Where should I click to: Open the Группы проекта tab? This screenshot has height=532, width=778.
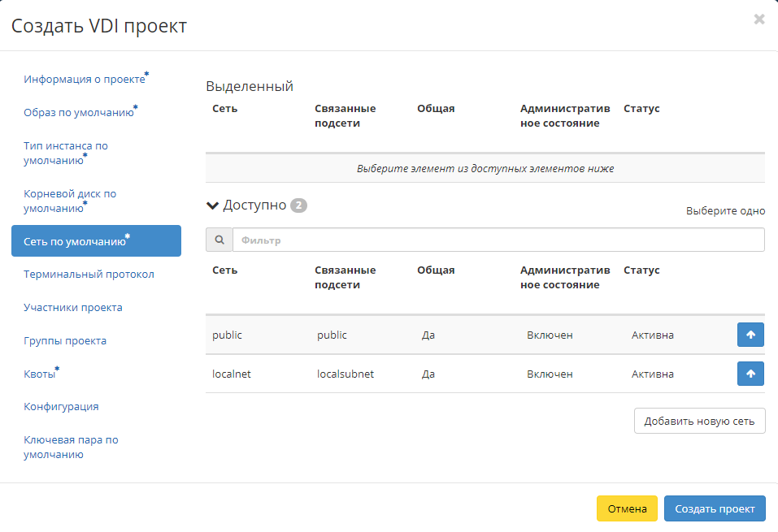[x=65, y=341]
